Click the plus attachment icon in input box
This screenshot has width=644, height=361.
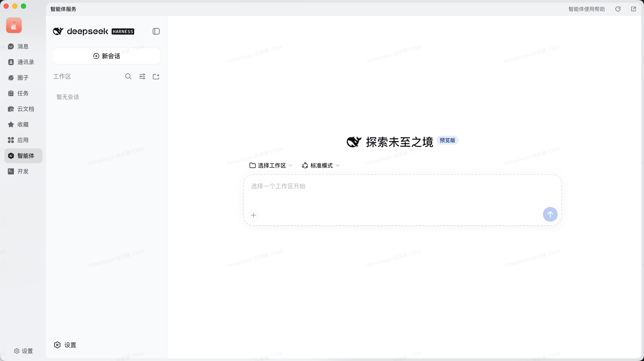tap(253, 215)
